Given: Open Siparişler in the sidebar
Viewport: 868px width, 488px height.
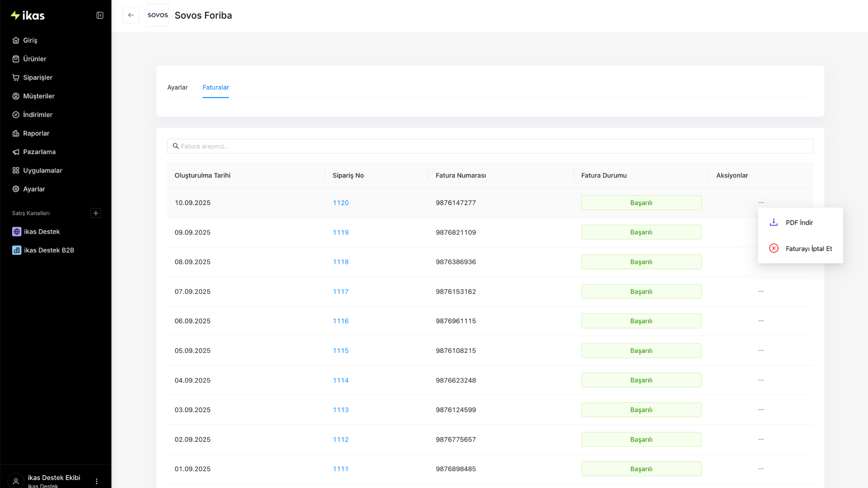Looking at the screenshot, I should coord(38,77).
